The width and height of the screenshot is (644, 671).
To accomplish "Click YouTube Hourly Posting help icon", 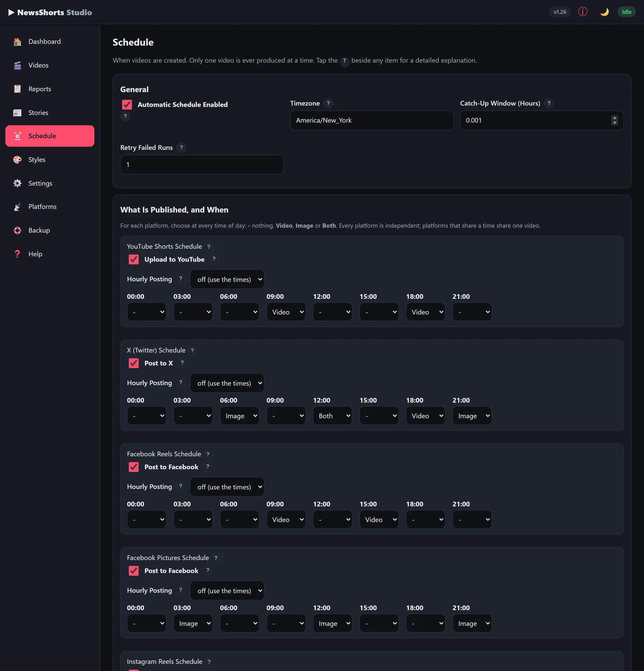I will 180,279.
